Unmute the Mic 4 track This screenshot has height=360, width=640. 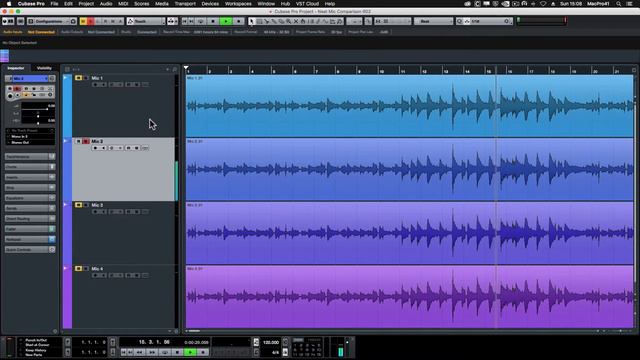click(78, 269)
